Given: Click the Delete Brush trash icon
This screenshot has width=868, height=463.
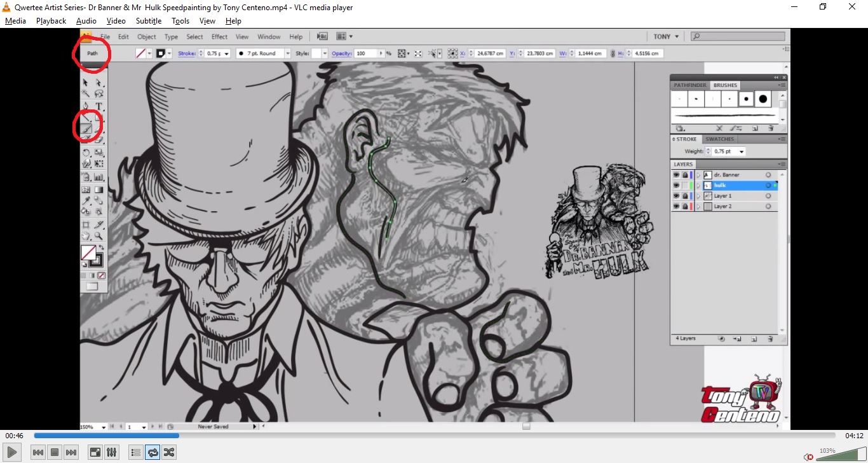Looking at the screenshot, I should coord(770,128).
